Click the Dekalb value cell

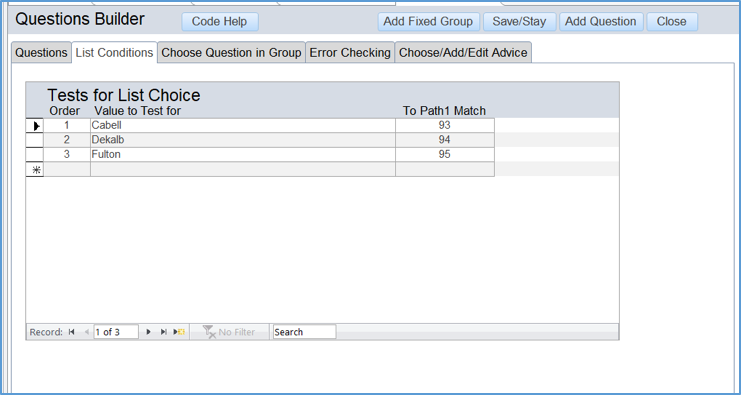coord(243,140)
